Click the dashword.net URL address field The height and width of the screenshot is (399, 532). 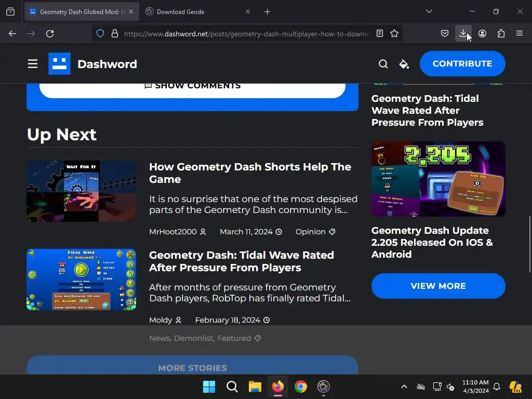click(247, 34)
